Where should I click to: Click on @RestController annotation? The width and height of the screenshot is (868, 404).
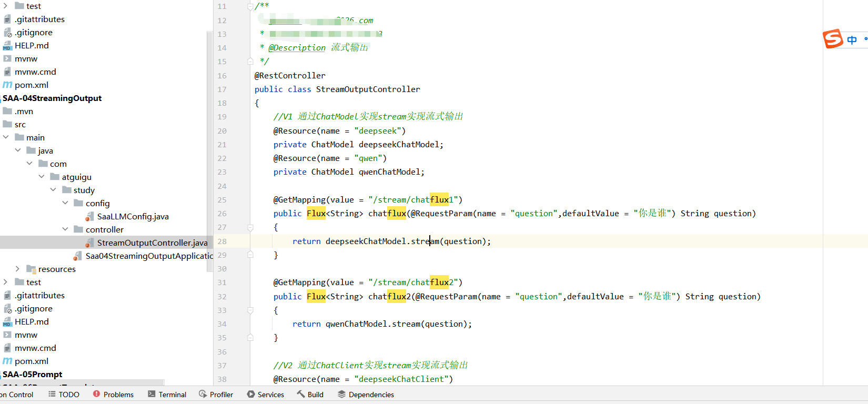click(290, 76)
